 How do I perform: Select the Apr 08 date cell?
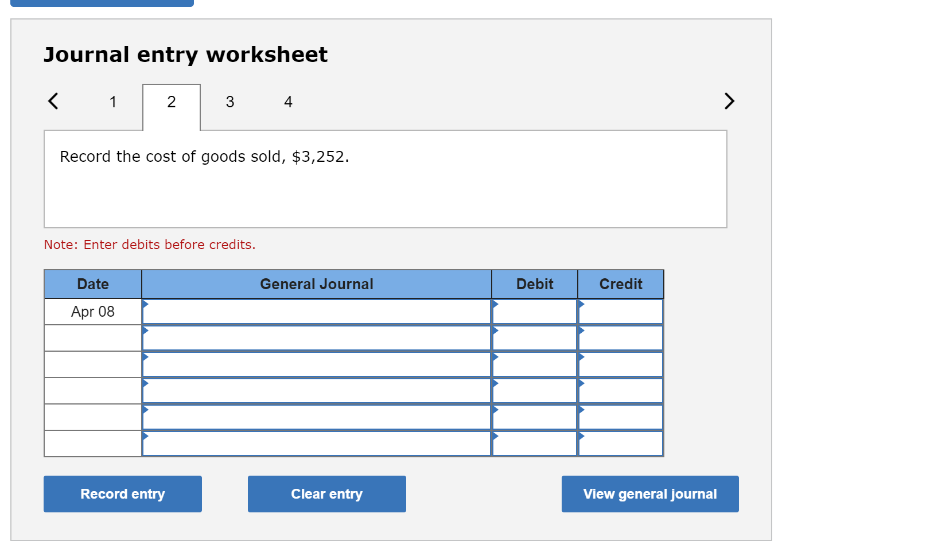pos(92,312)
